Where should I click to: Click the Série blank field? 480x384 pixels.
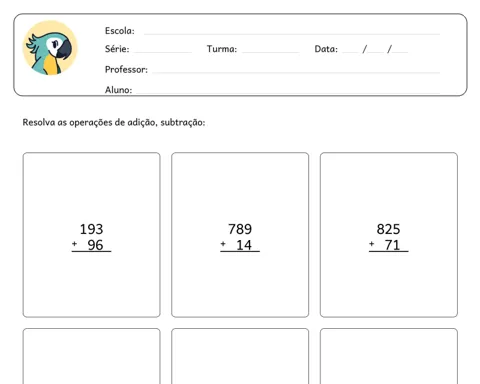[163, 52]
